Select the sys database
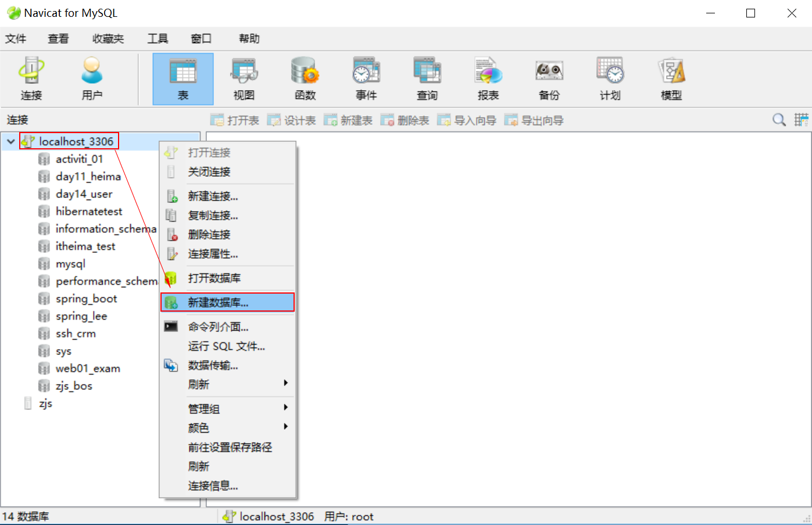 point(63,351)
